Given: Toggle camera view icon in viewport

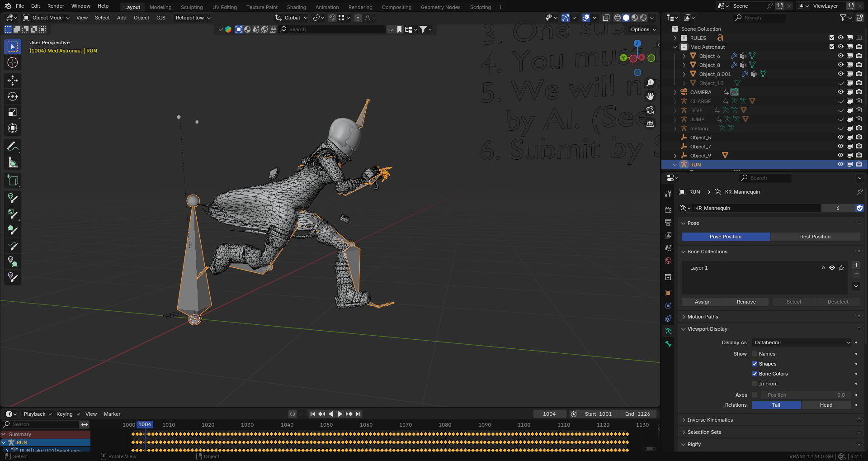Looking at the screenshot, I should point(650,110).
